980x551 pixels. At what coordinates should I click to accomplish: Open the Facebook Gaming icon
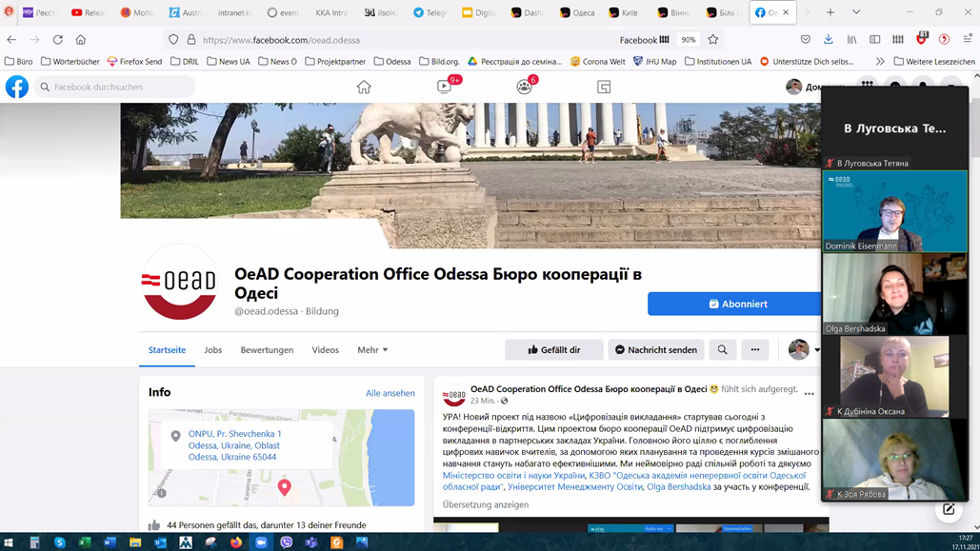tap(604, 87)
